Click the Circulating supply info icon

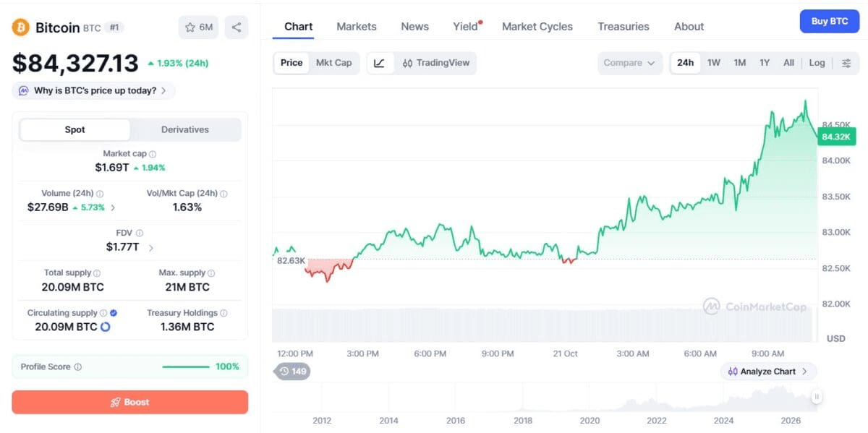pyautogui.click(x=103, y=313)
